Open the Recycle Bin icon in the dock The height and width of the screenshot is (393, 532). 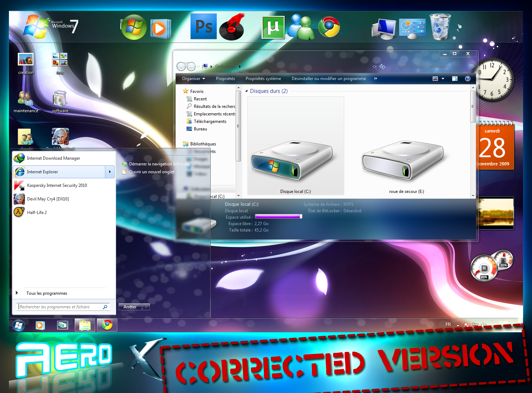tap(440, 26)
